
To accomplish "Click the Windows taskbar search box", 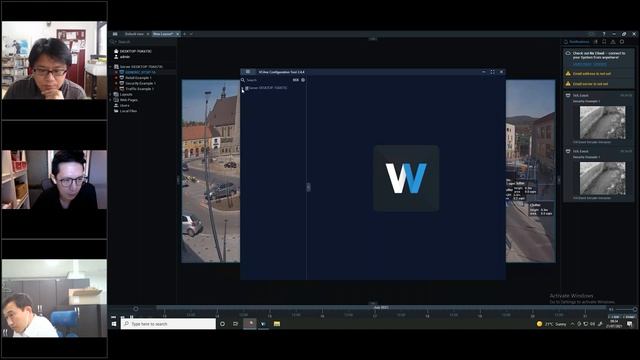I will tap(168, 324).
